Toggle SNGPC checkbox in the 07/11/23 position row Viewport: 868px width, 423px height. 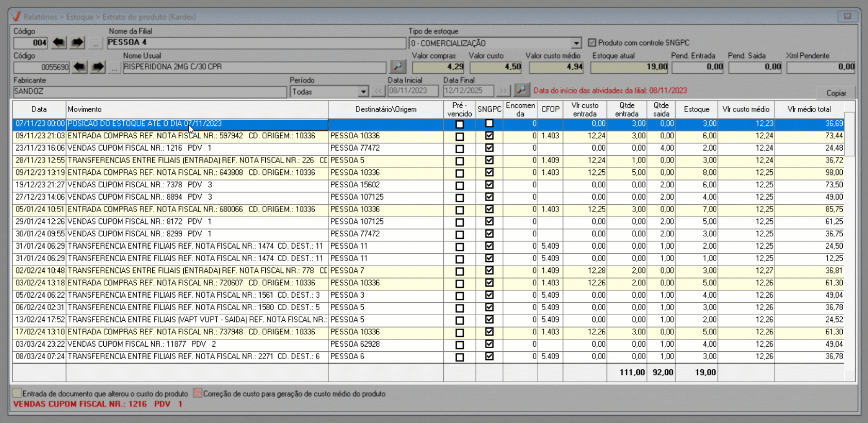coord(489,124)
